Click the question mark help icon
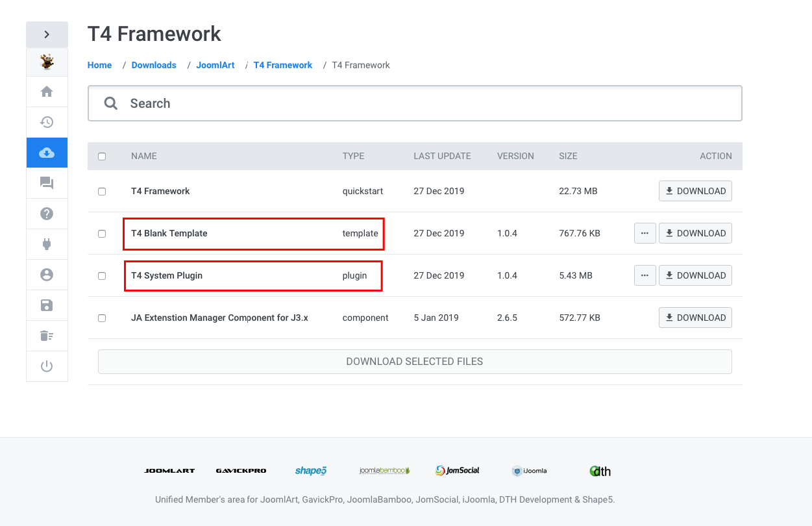This screenshot has width=812, height=526. [47, 214]
